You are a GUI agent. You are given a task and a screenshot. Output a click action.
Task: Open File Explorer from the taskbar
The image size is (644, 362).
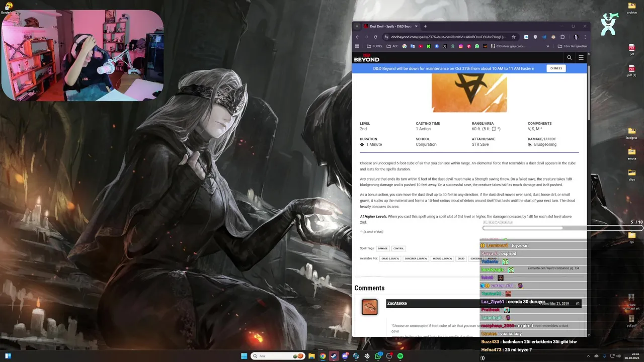311,356
